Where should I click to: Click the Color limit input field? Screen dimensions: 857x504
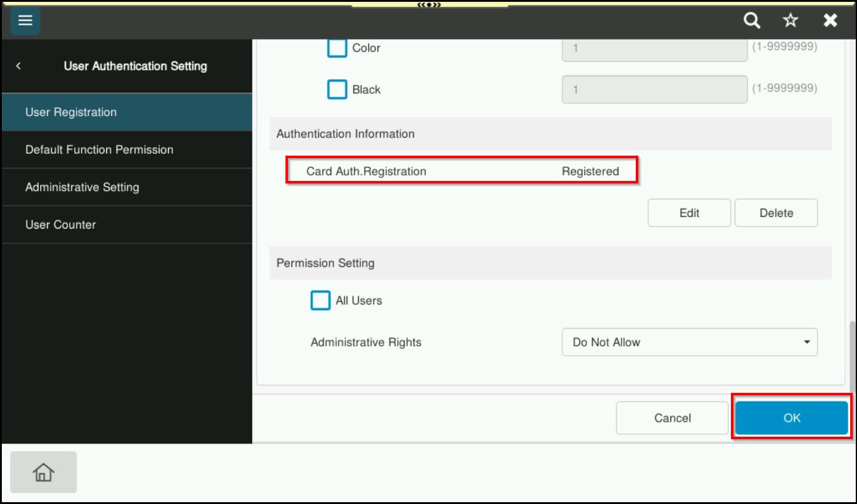tap(654, 48)
